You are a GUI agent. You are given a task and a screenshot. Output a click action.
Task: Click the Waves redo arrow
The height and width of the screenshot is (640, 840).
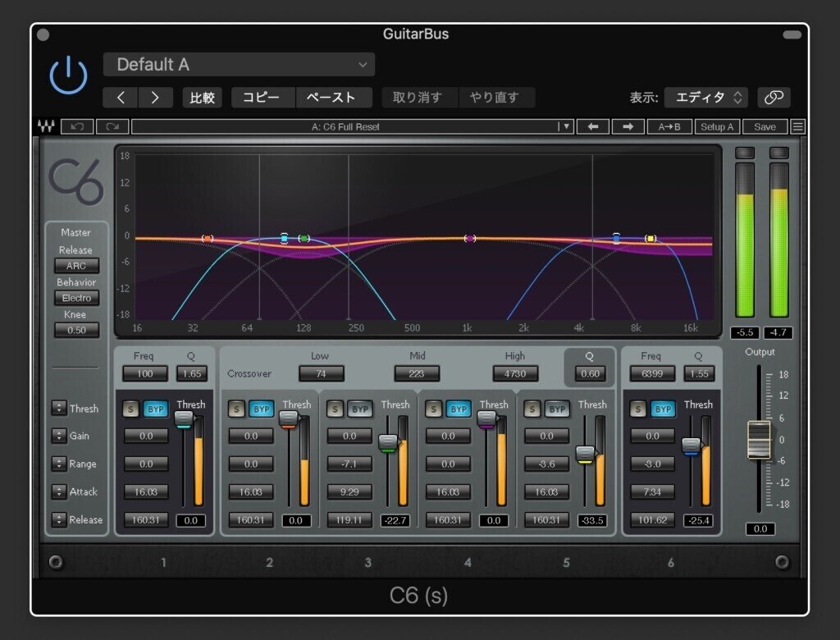112,126
